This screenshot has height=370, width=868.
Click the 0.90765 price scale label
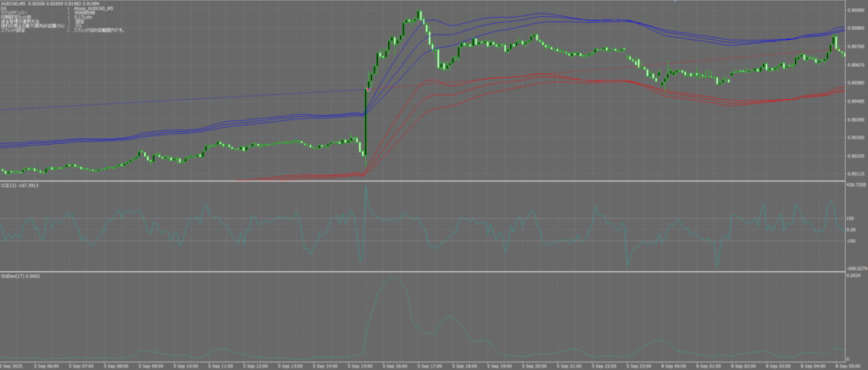click(x=854, y=45)
